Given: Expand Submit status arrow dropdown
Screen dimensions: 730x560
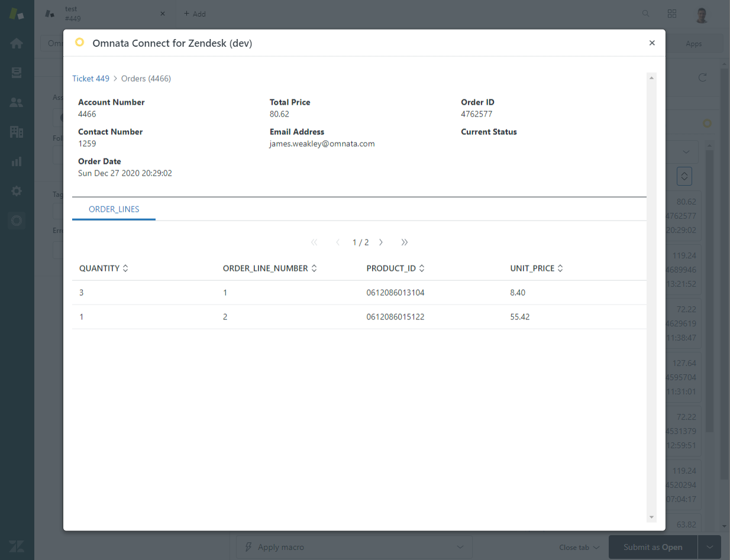Looking at the screenshot, I should [710, 548].
